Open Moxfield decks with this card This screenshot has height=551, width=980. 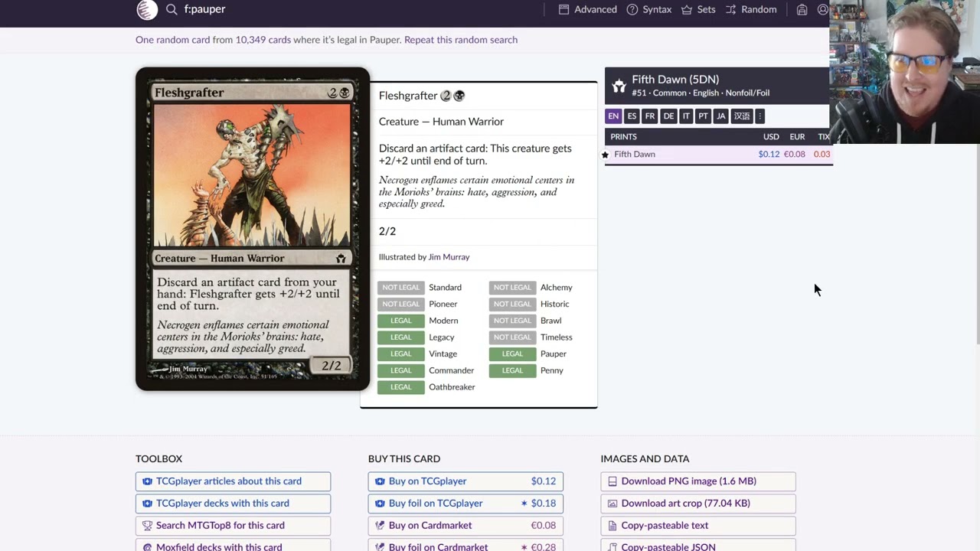pos(233,546)
